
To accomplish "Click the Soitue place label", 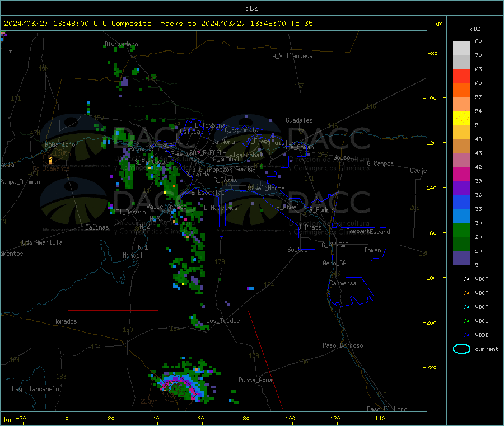I will click(x=297, y=250).
